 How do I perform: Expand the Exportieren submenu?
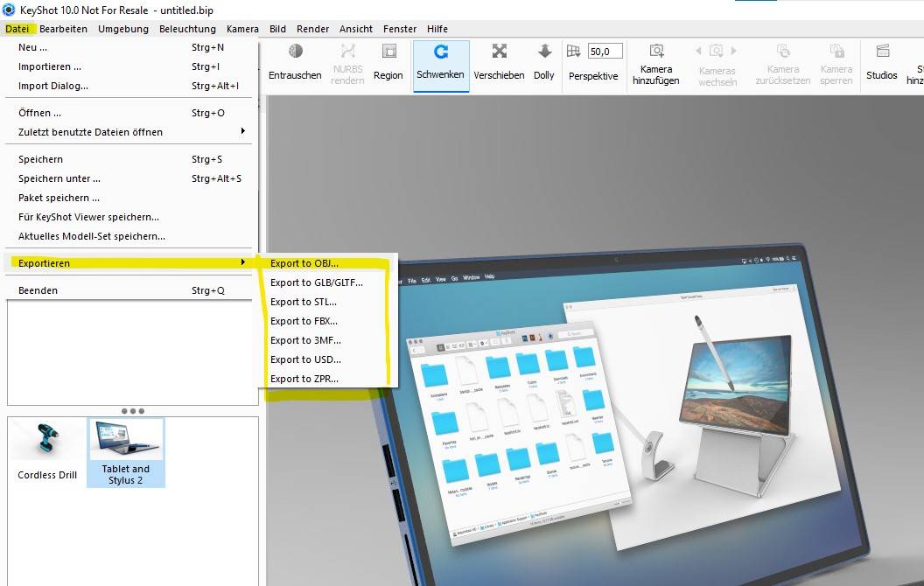pyautogui.click(x=129, y=263)
